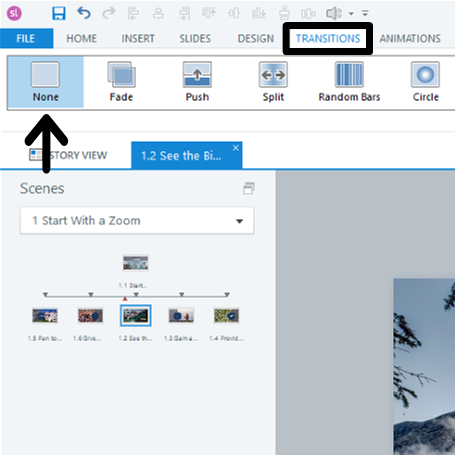Close the 1.2 See the Bi... slide tab

[236, 148]
